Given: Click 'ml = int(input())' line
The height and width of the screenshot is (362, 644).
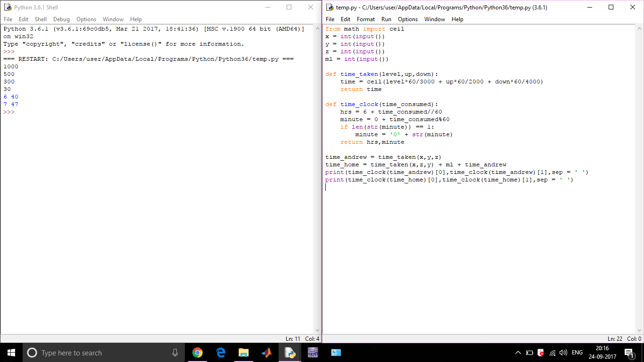Looking at the screenshot, I should click(357, 59).
